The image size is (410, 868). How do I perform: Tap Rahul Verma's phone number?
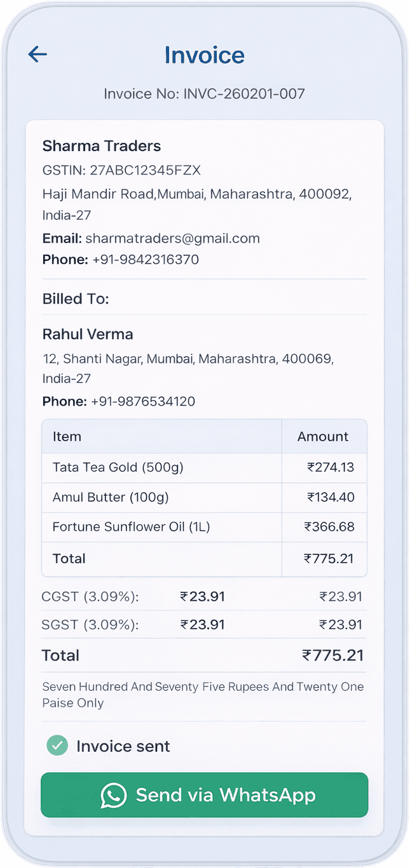[143, 401]
